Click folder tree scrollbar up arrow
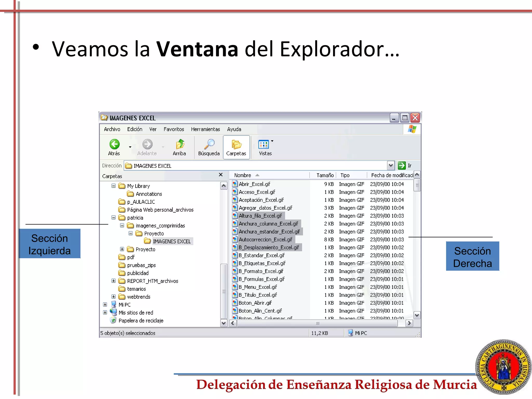Viewport: 532px width, 399px height. [x=224, y=186]
